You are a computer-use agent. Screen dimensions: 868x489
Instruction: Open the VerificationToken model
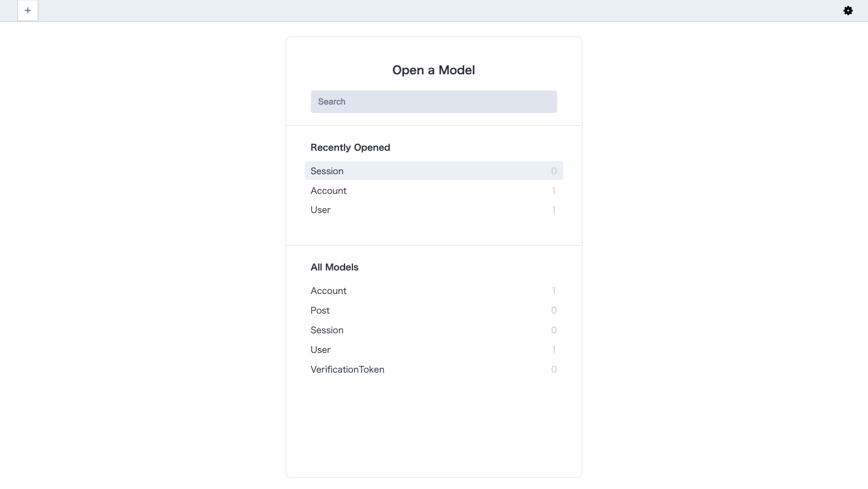pos(347,369)
